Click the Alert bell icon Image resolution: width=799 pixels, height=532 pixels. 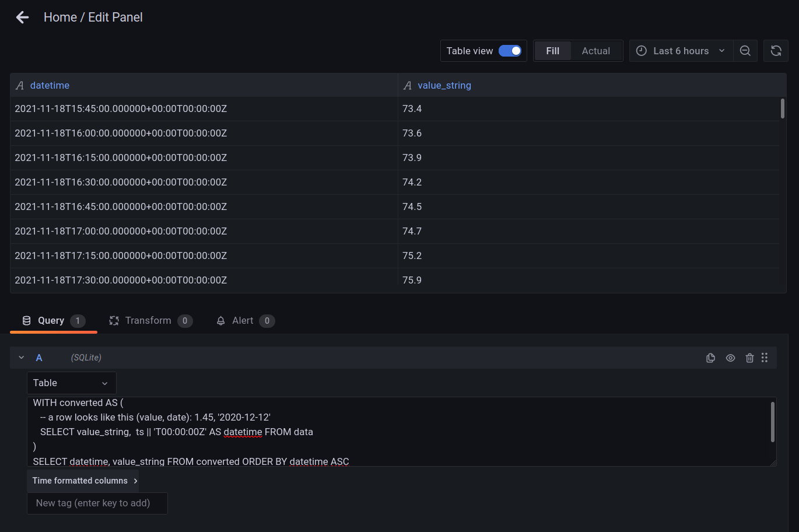pos(220,321)
